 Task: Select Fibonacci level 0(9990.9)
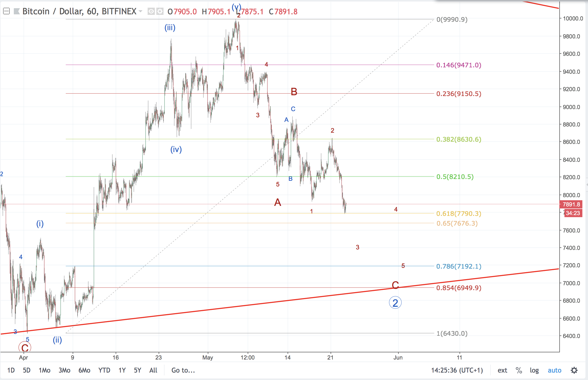[452, 19]
